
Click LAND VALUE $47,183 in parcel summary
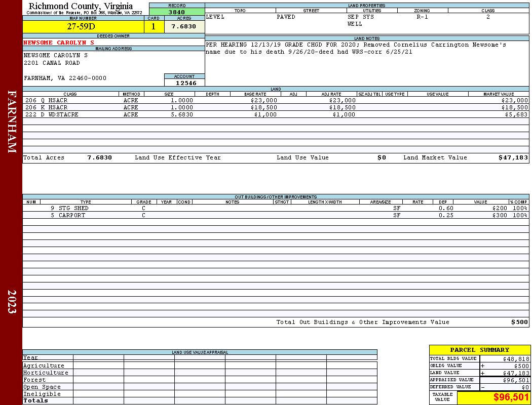click(516, 373)
